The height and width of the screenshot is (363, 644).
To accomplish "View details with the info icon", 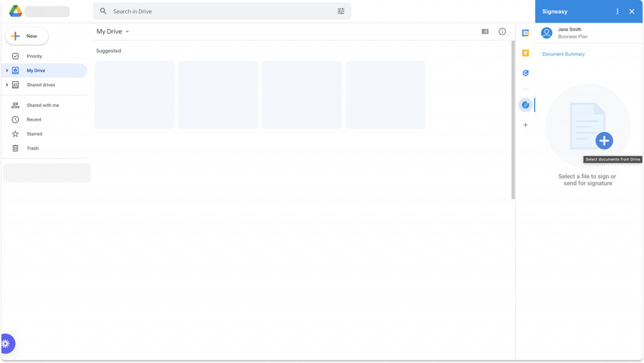I will 501,31.
